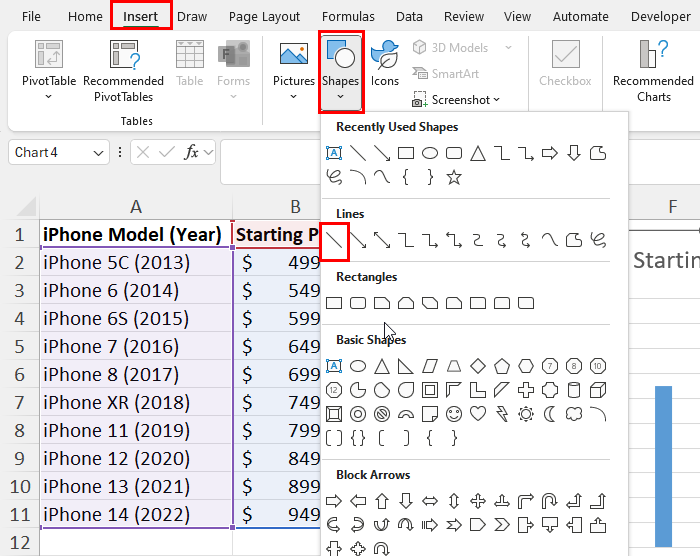
Task: Click column F header
Action: pos(673,207)
